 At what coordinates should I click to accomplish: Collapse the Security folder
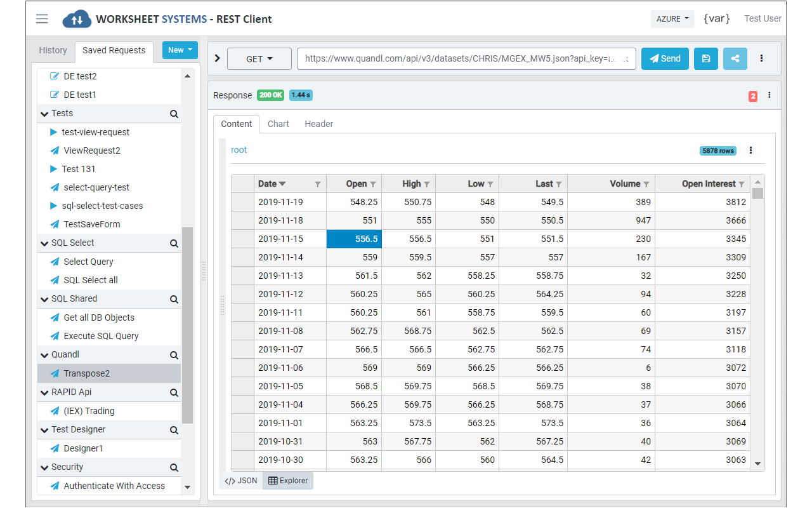[44, 467]
